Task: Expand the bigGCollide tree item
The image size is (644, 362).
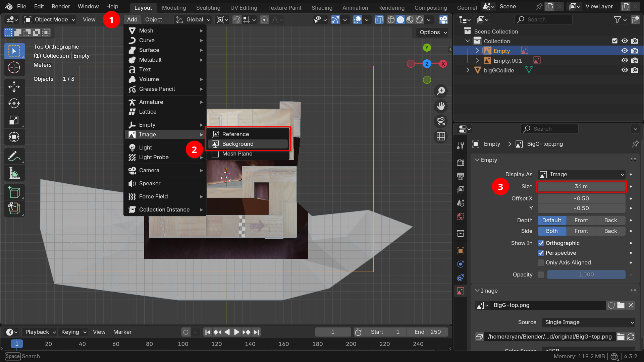Action: pyautogui.click(x=468, y=70)
